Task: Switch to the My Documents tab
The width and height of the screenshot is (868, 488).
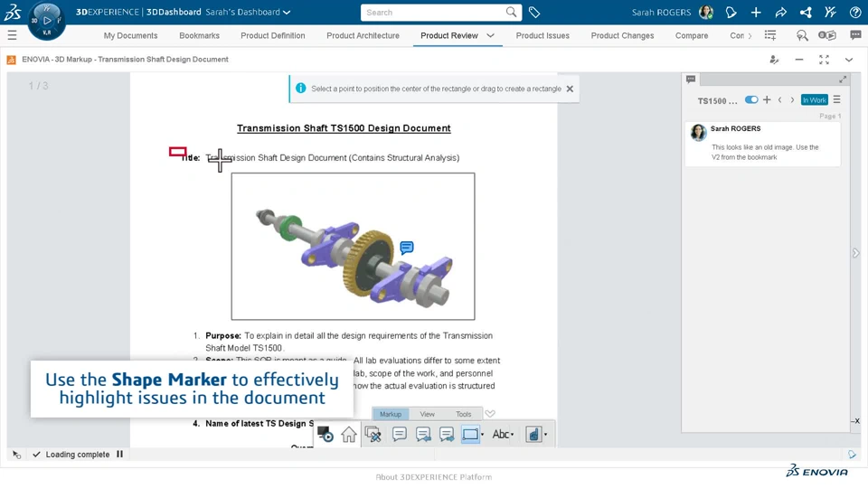Action: point(130,35)
